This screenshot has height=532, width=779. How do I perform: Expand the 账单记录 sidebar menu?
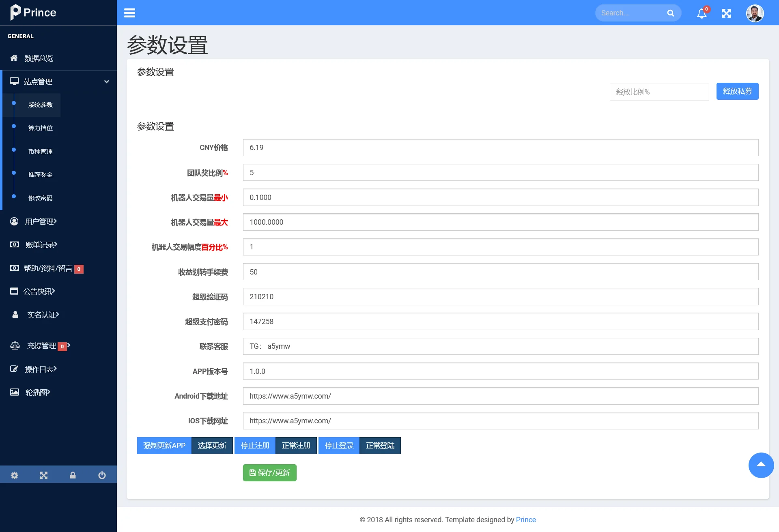click(x=41, y=245)
